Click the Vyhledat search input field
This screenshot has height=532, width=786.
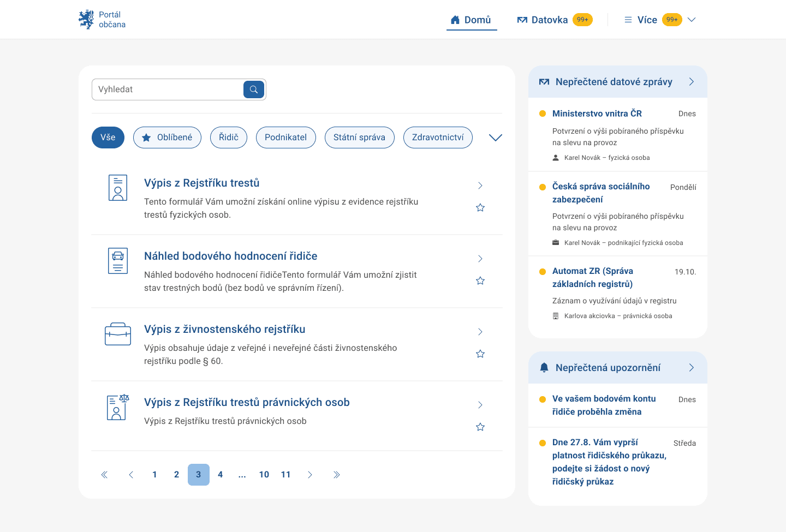click(164, 89)
